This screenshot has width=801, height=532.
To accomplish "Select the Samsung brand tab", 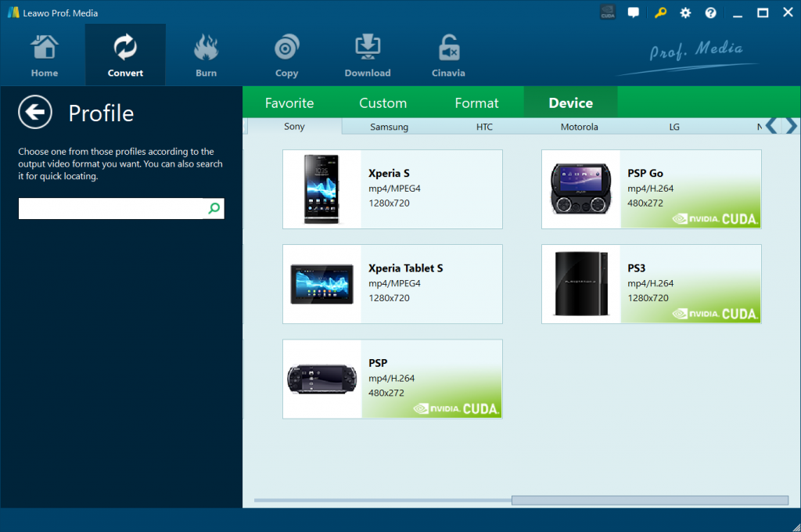I will click(x=390, y=127).
